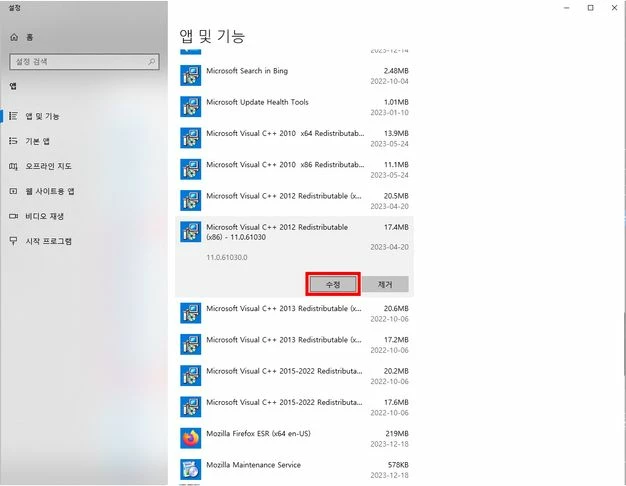Click the 웹 사이트용 앱 icon
The height and width of the screenshot is (486, 626).
13,191
